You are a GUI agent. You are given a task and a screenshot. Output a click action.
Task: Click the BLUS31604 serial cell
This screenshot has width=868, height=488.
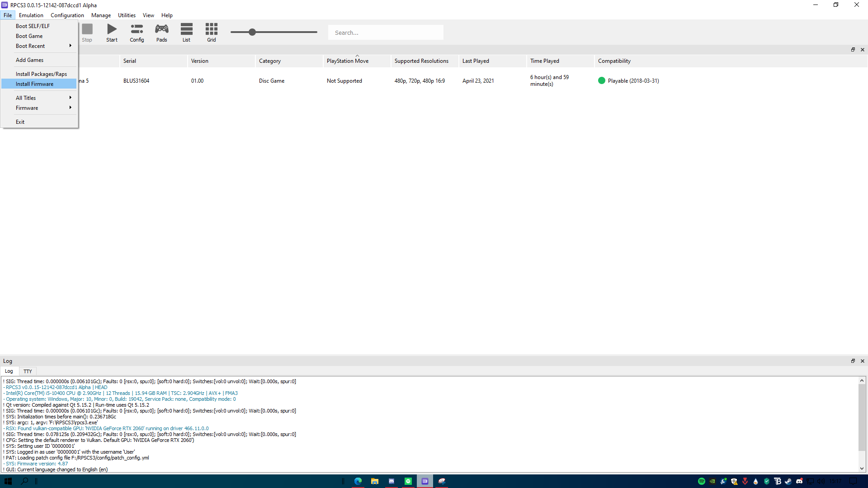coord(136,81)
